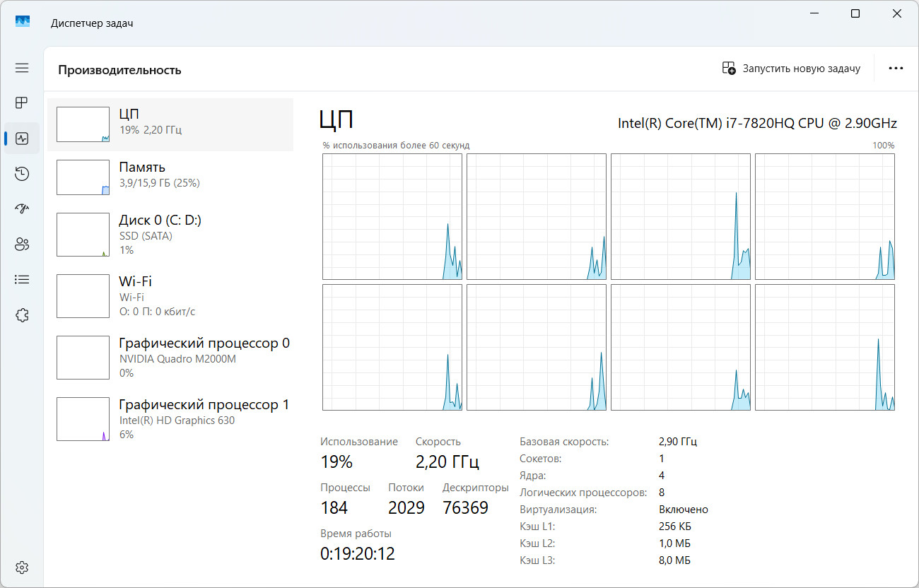Click the top-left logical processor graph
Viewport: 919px width, 588px height.
392,217
